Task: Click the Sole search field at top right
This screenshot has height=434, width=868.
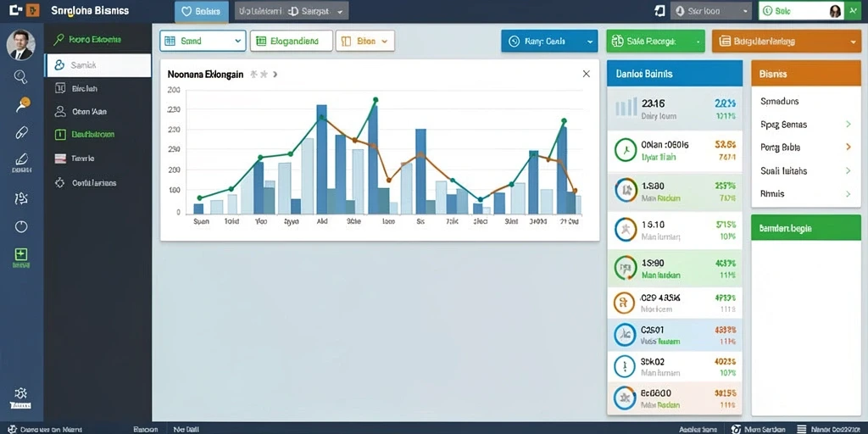Action: pyautogui.click(x=800, y=11)
